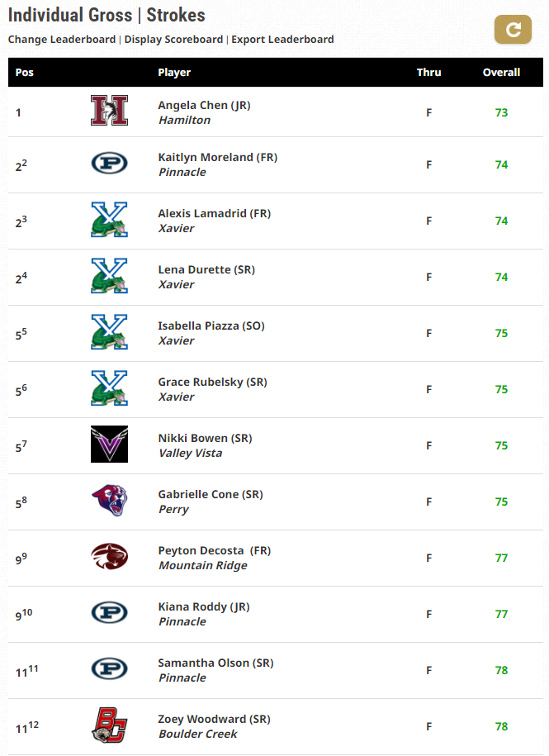Click the Valley Vista logo beside Nikki Bowen
The image size is (549, 756).
click(x=109, y=444)
